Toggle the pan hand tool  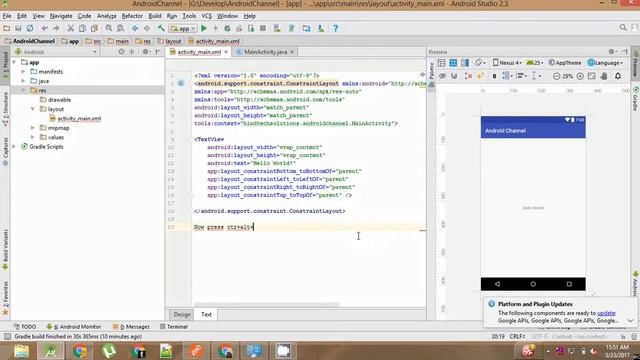coord(604,76)
